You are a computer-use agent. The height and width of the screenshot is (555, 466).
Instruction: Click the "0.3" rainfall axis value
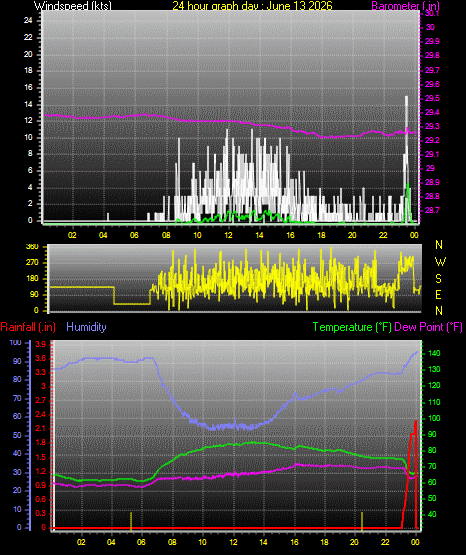coord(41,513)
